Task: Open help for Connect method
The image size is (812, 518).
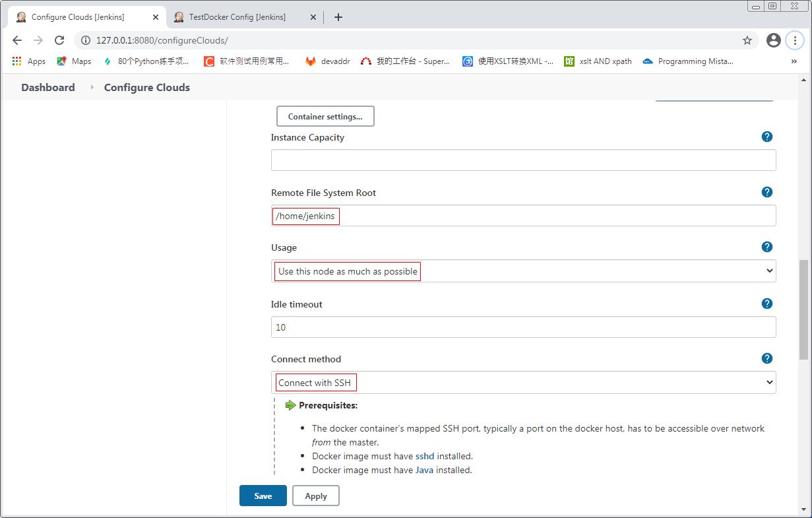Action: pyautogui.click(x=766, y=358)
